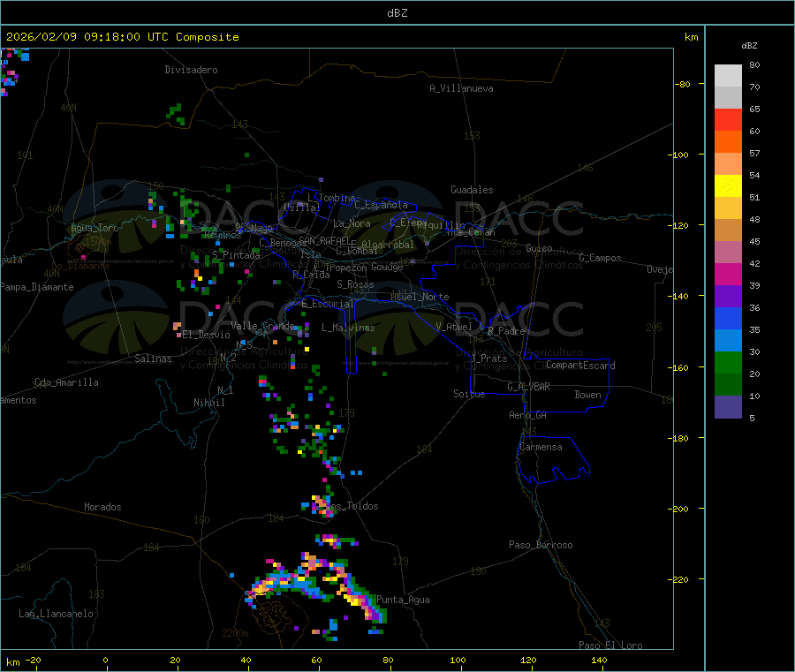Select Pampa_Diamante map label
795x672 pixels.
pos(37,287)
